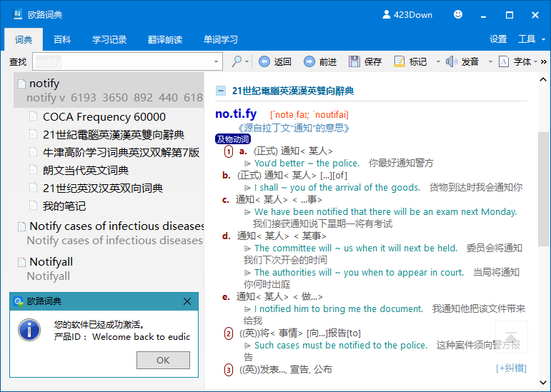Click the no.ti.fy headword
Screen dimensions: 551x392
coord(236,114)
